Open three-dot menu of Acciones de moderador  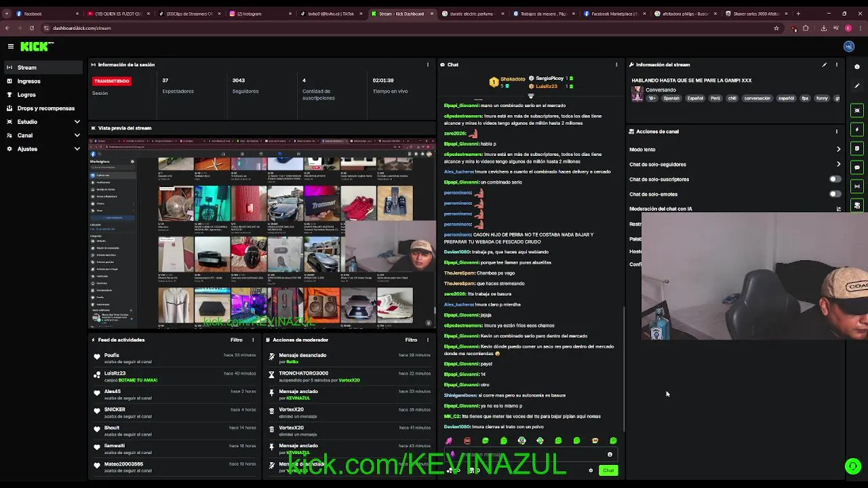tap(427, 340)
